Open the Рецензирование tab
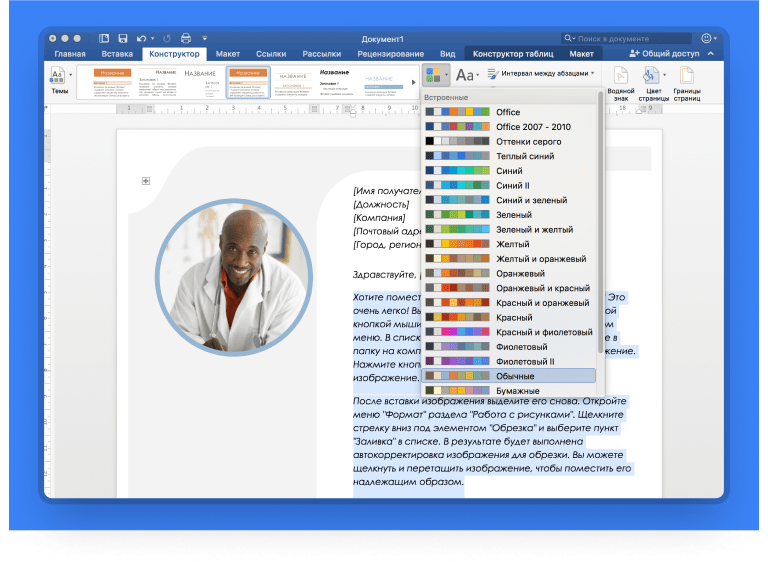768x568 pixels. point(391,54)
